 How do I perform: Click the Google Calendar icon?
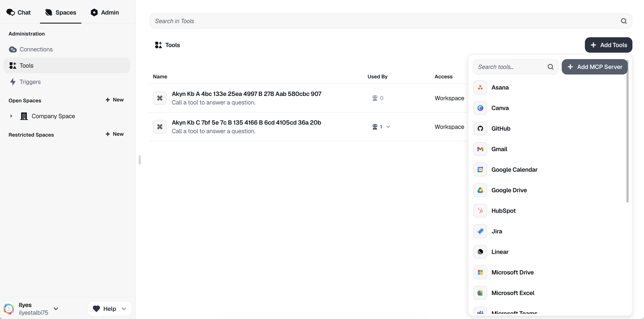tap(480, 169)
